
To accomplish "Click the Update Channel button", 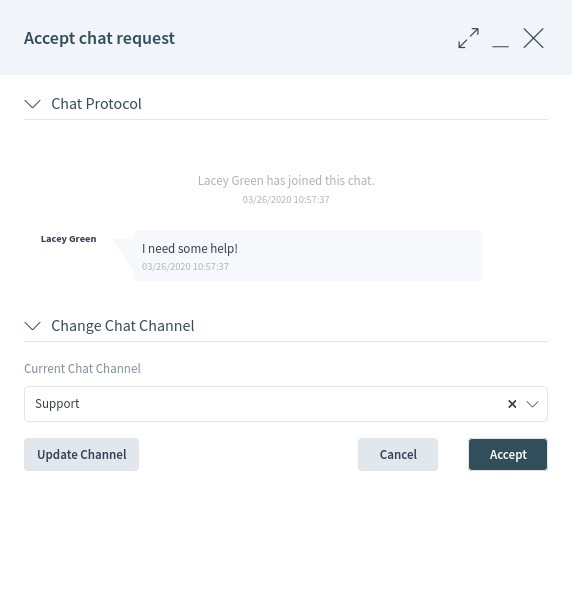I will tap(82, 454).
